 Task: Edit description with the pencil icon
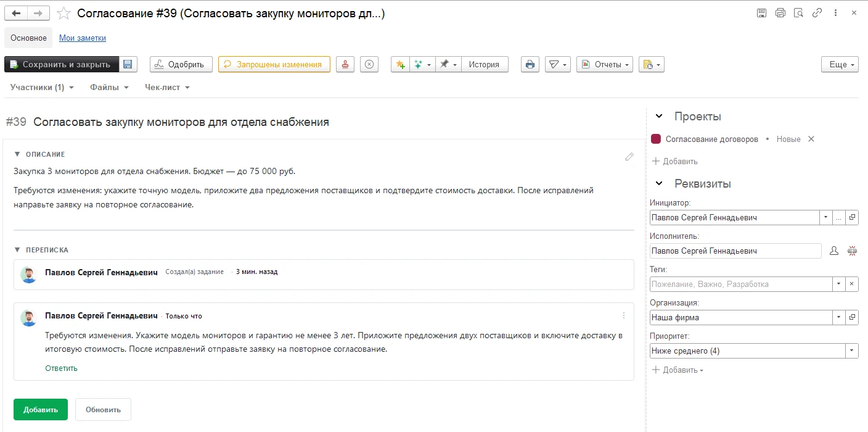629,157
